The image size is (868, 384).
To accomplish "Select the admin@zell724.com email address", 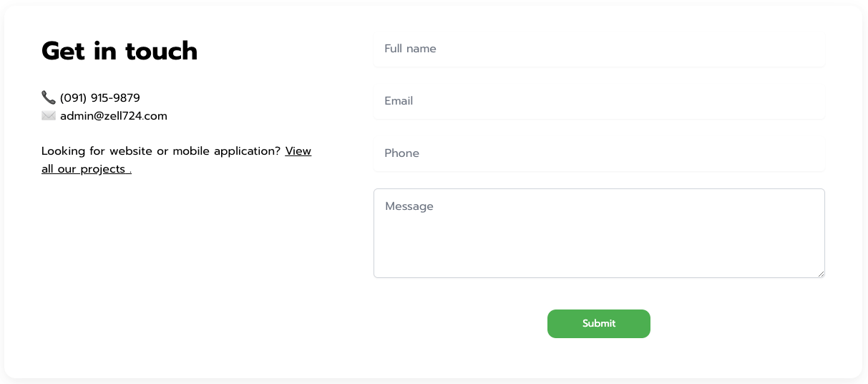I will 114,116.
